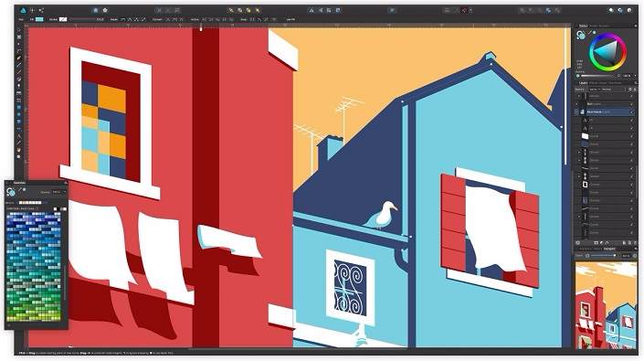Click the Navigator preview thumbnail

click(607, 306)
